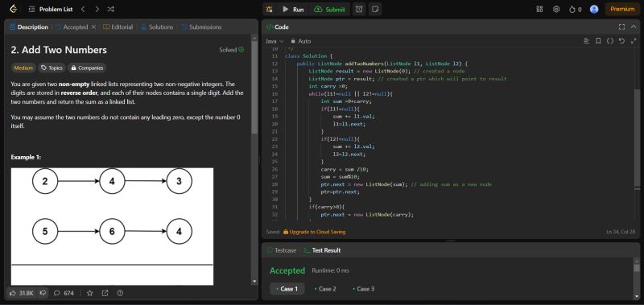Open the Java language dropdown
The width and height of the screenshot is (644, 305).
[275, 41]
